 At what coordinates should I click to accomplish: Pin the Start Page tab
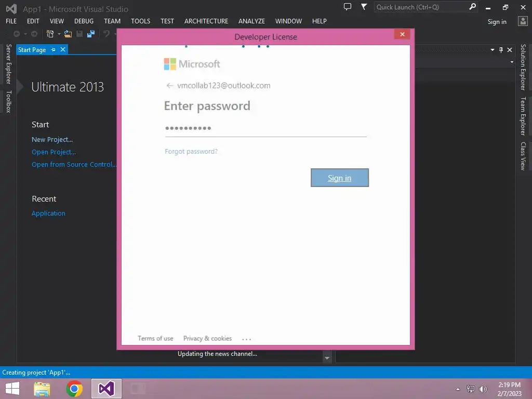pos(54,49)
